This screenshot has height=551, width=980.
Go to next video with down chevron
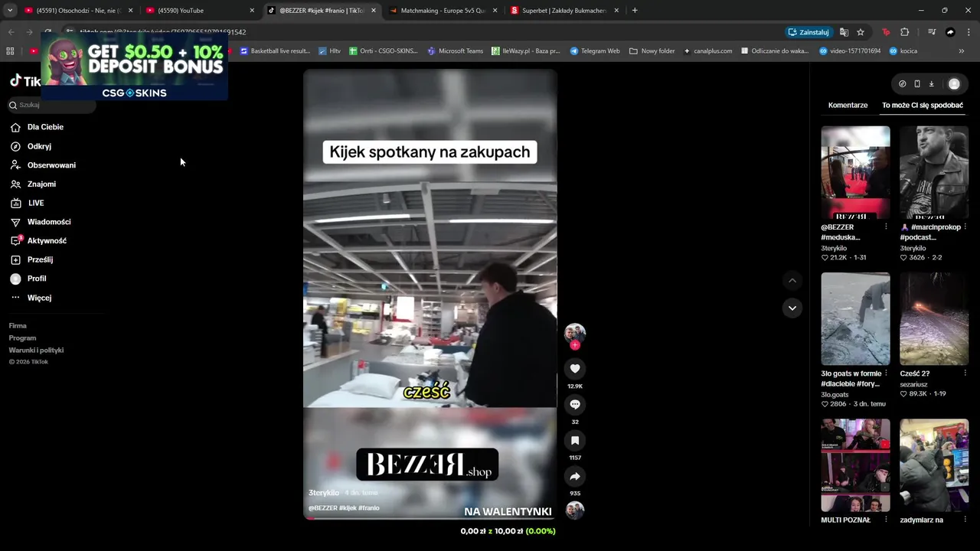point(792,308)
